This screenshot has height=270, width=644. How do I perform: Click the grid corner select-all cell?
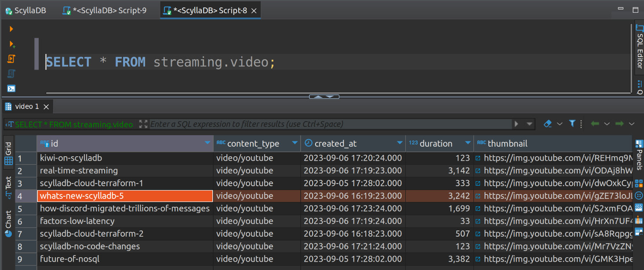[x=26, y=144]
